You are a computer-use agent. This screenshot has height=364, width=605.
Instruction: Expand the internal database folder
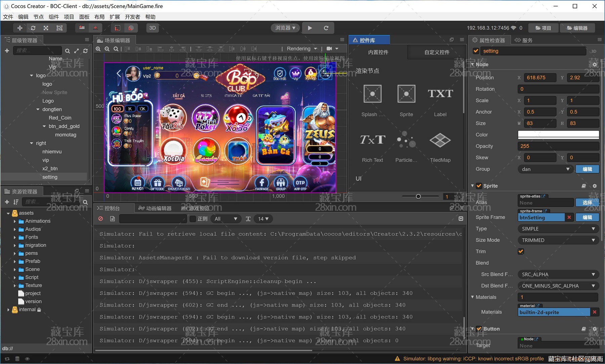[x=8, y=310]
